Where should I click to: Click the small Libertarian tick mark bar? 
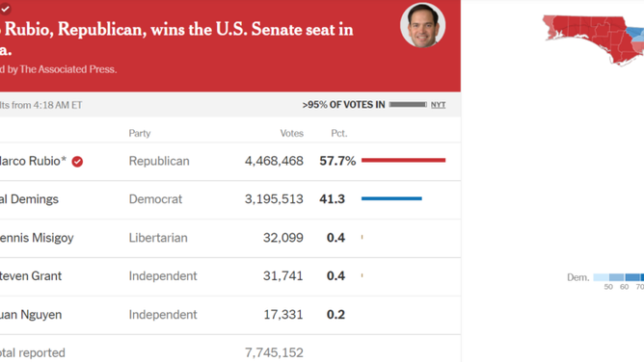362,237
